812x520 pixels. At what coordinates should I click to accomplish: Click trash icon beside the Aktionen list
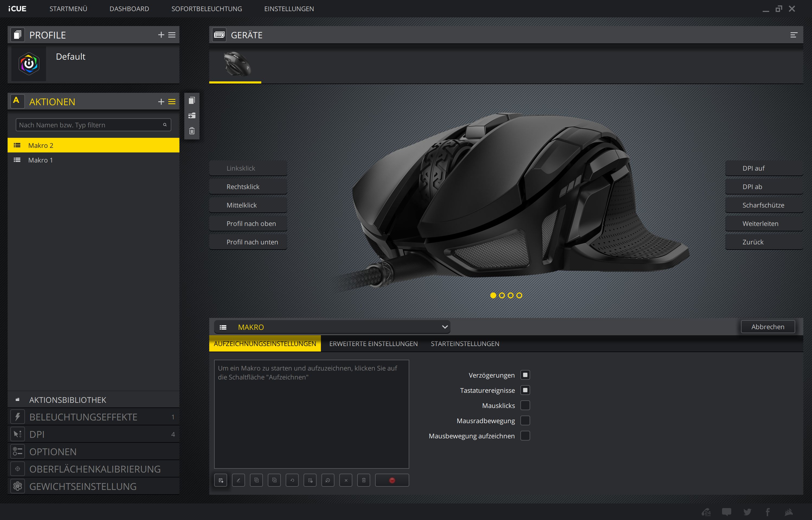tap(192, 131)
